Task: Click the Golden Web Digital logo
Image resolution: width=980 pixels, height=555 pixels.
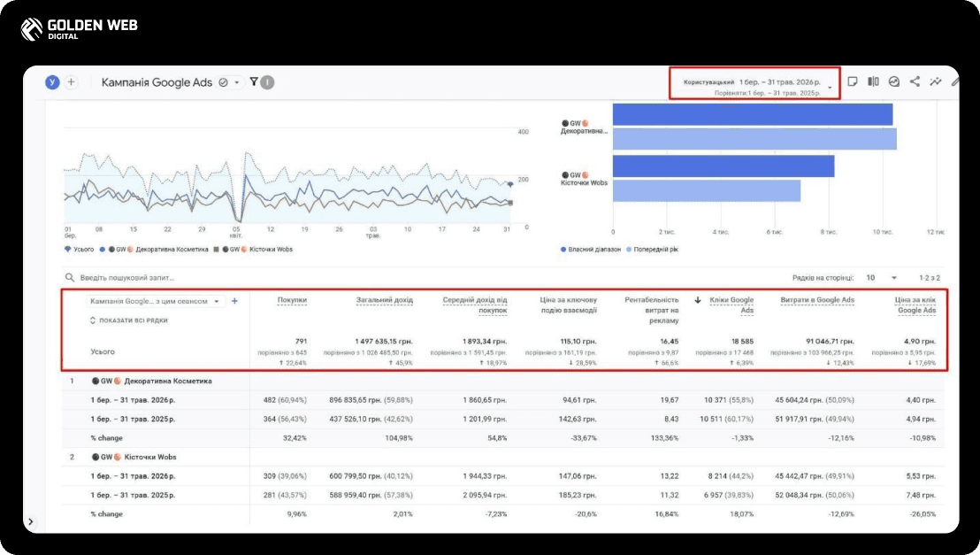Action: pos(79,29)
